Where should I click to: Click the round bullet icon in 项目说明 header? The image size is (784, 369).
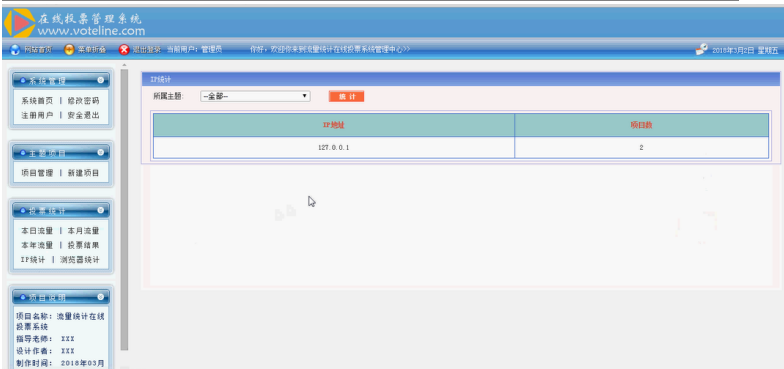tap(23, 297)
